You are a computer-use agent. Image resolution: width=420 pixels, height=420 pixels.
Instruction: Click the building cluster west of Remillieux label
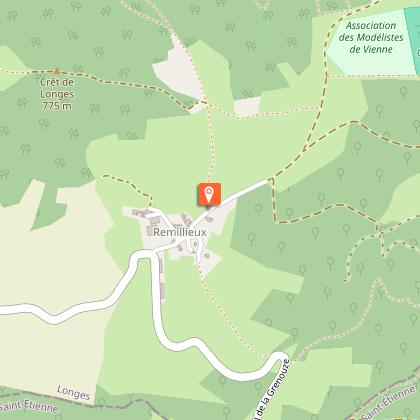click(140, 212)
